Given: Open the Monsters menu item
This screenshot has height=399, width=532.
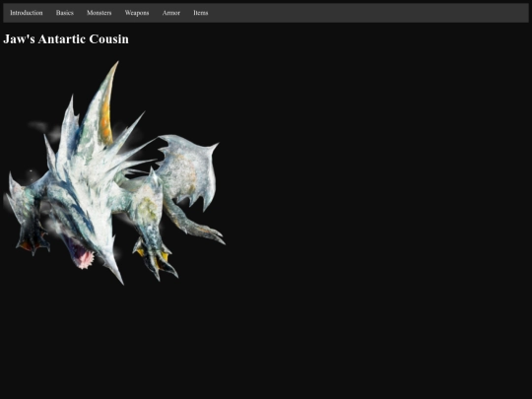Looking at the screenshot, I should (x=100, y=13).
